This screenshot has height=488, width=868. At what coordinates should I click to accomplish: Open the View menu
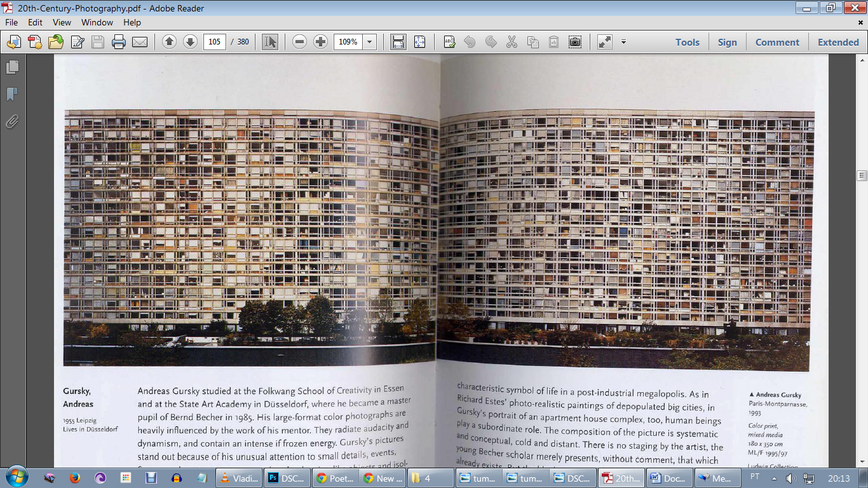[62, 22]
